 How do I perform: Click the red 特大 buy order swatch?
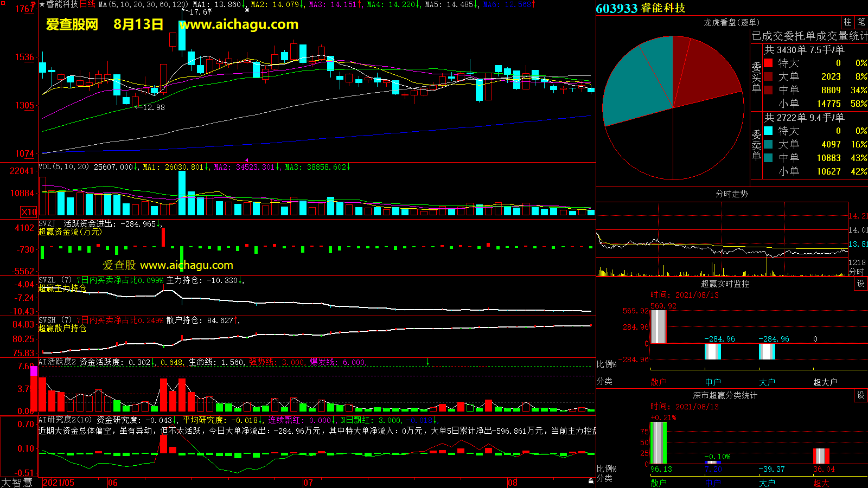click(768, 63)
